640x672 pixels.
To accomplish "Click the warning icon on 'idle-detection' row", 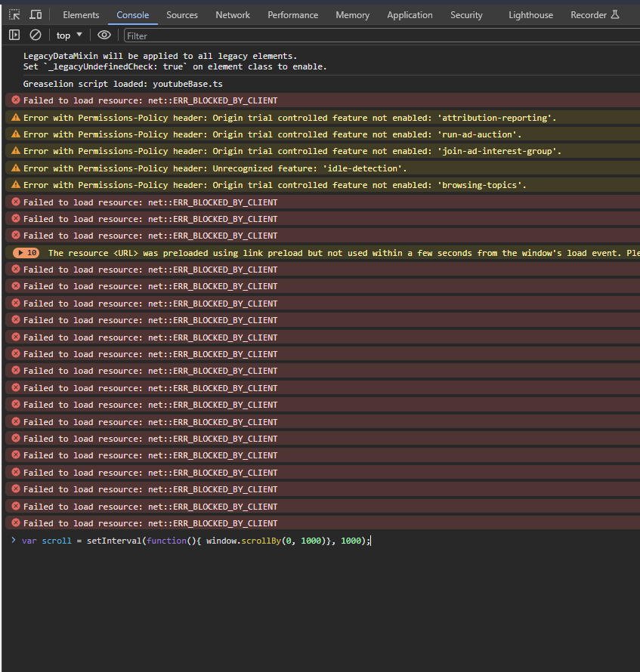I will point(16,168).
